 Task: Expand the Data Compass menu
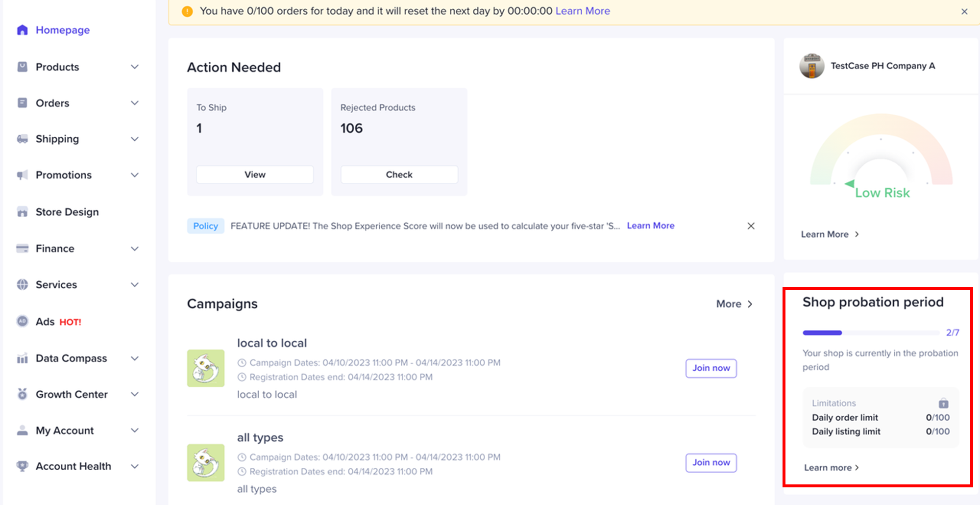click(135, 358)
